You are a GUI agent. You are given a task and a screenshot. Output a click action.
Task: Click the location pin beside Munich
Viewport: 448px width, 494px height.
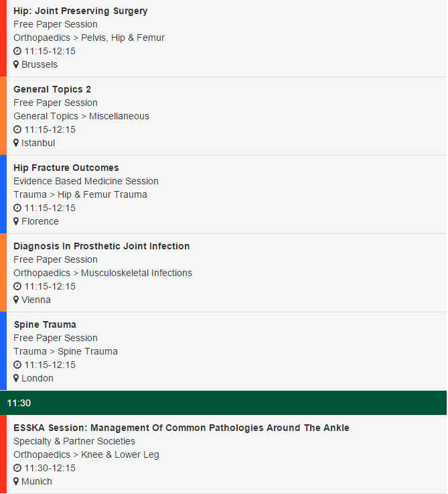(16, 482)
